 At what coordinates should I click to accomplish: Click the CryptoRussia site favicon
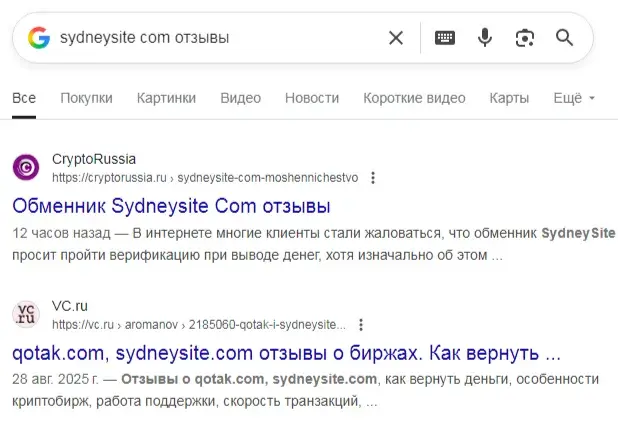click(26, 167)
